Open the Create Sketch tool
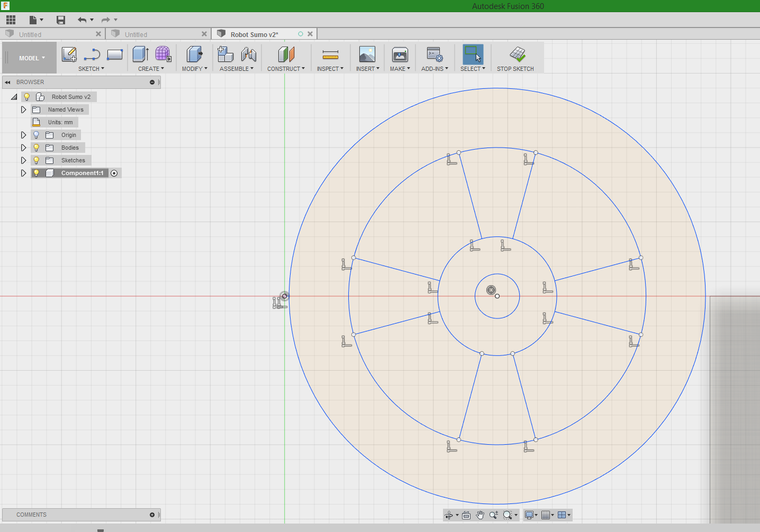 tap(69, 53)
